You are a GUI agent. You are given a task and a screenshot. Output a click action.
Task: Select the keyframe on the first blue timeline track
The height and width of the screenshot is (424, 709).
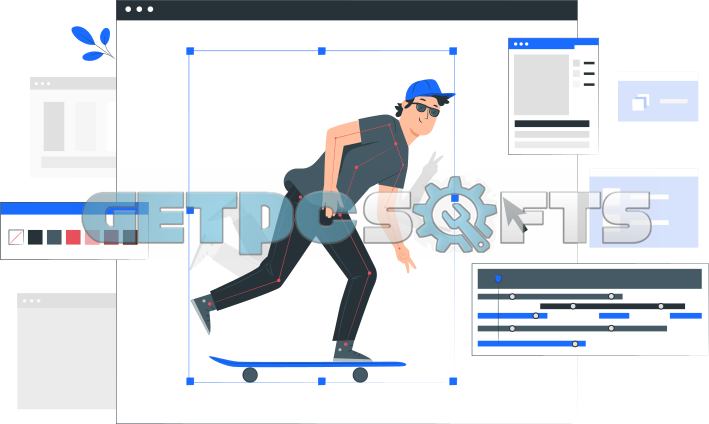pos(536,316)
